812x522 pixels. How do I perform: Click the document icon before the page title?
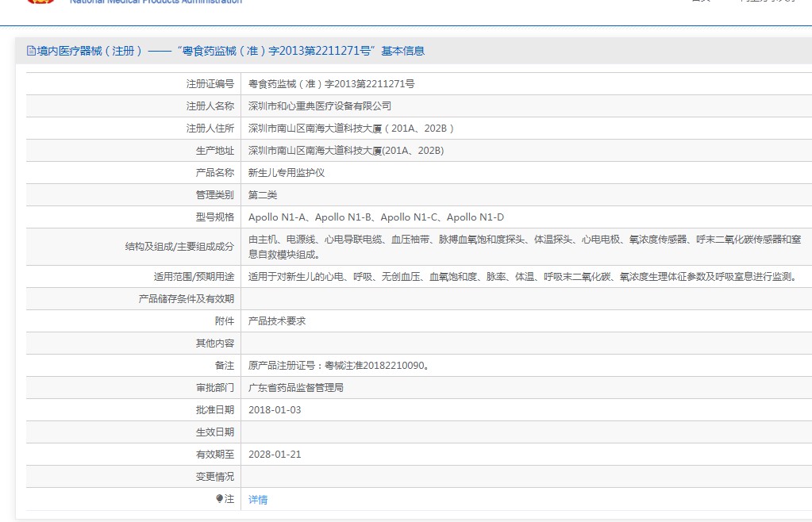[31, 51]
